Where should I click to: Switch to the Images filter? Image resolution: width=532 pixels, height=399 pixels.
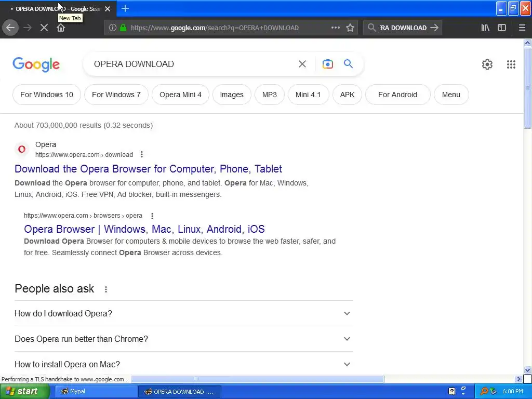[x=232, y=95]
